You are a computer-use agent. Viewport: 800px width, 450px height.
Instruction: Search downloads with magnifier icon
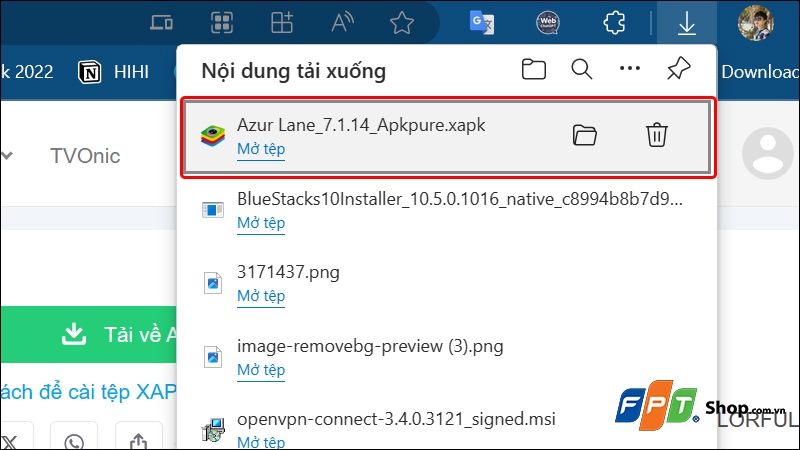pyautogui.click(x=582, y=69)
